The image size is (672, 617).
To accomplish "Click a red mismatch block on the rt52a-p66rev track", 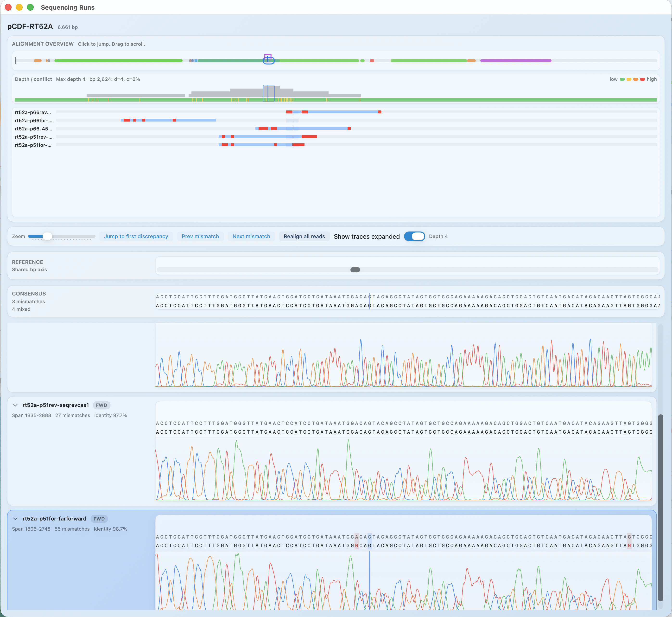I will click(x=290, y=112).
